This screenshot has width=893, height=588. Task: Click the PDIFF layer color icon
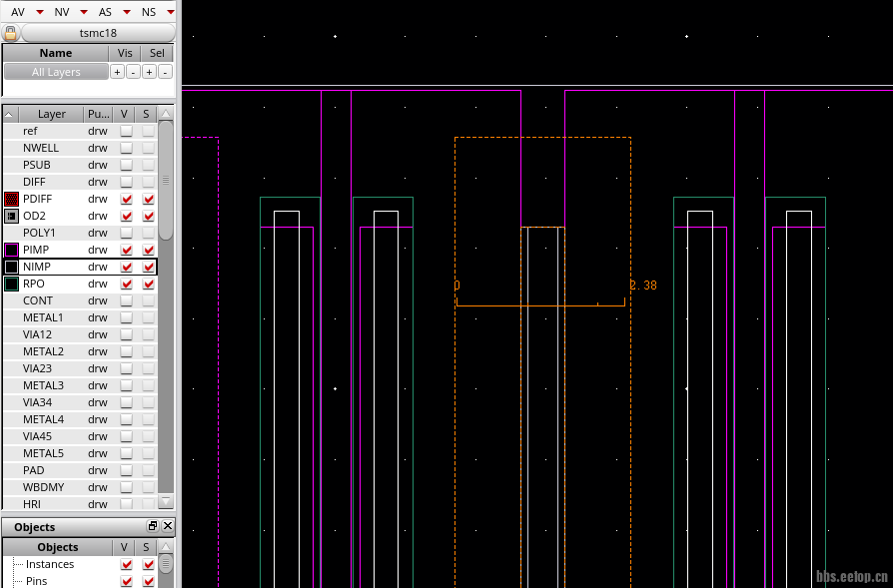click(x=12, y=199)
